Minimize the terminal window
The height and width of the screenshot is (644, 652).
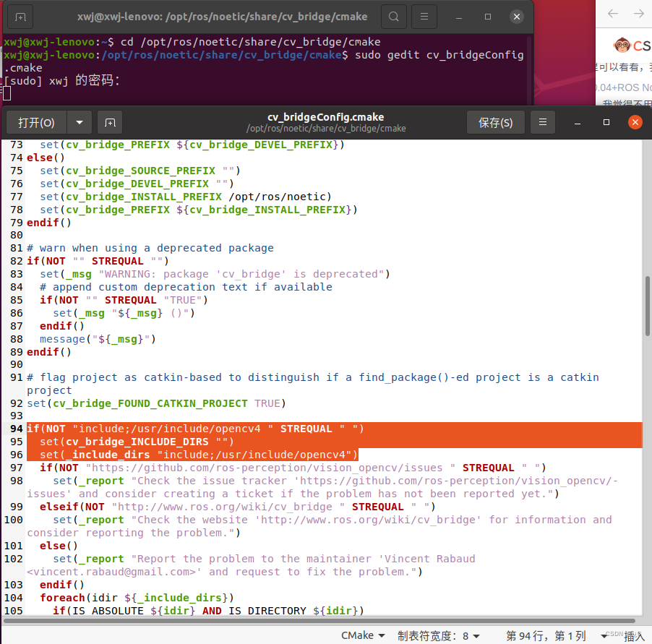pos(459,17)
